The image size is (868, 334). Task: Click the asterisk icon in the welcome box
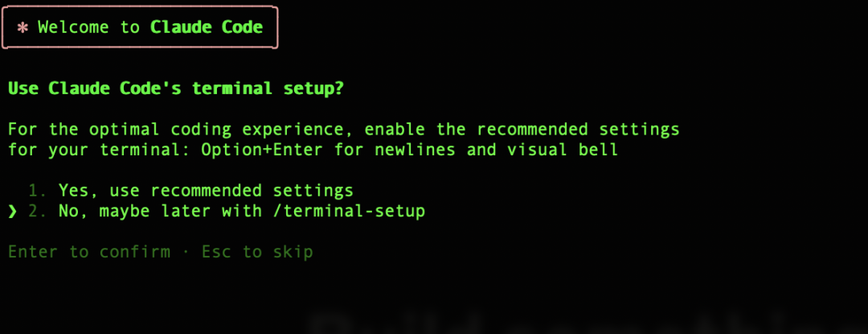[23, 27]
